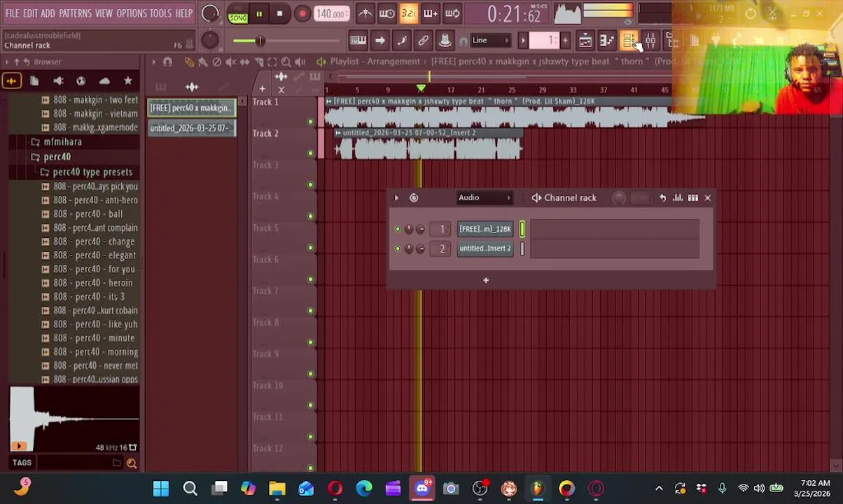Pause playback with the transport pause button
This screenshot has width=843, height=504.
click(x=258, y=14)
